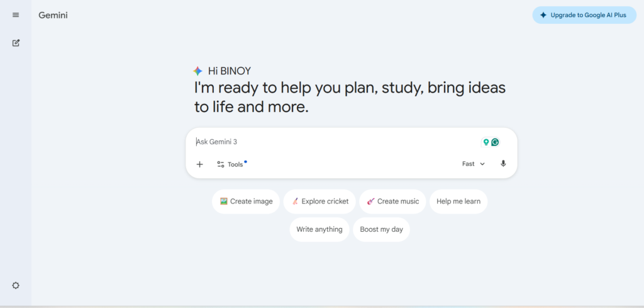Open the hamburger main menu

16,15
